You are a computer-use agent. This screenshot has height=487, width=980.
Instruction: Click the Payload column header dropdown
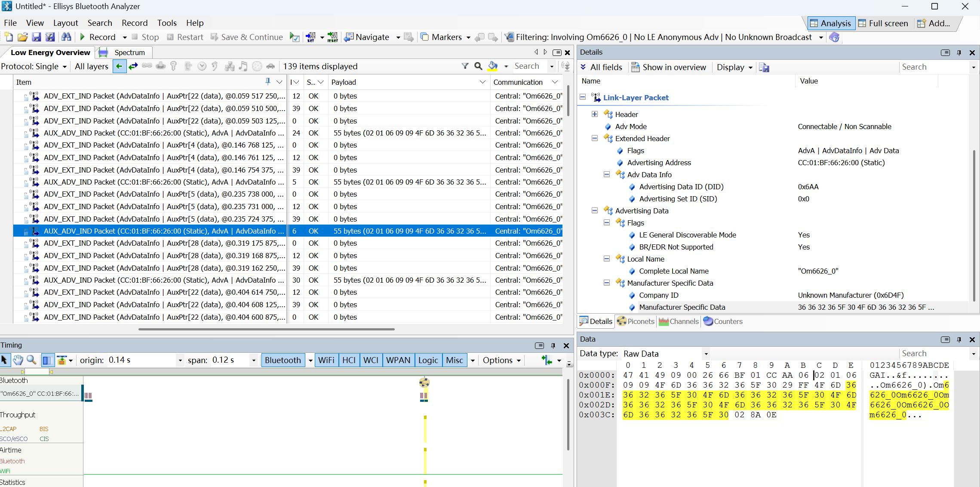tap(482, 82)
